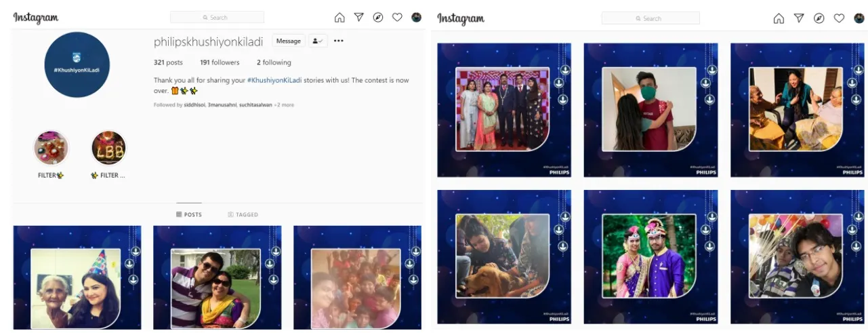The width and height of the screenshot is (868, 333).
Task: Open post with balloons and selfie
Action: pyautogui.click(x=798, y=256)
